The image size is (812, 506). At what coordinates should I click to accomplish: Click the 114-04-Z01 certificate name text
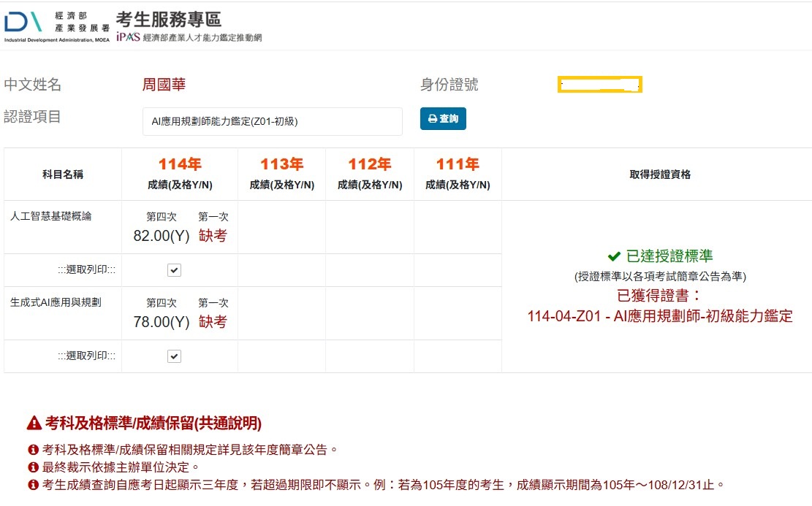(x=659, y=316)
